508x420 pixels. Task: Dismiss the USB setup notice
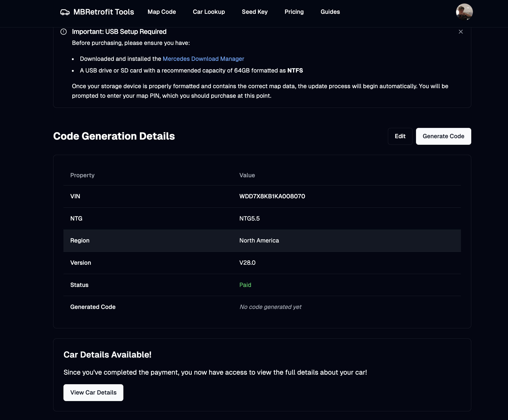point(460,32)
